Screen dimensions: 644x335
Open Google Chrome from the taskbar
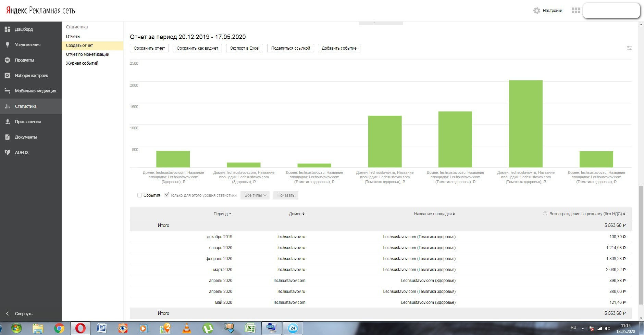pyautogui.click(x=59, y=328)
